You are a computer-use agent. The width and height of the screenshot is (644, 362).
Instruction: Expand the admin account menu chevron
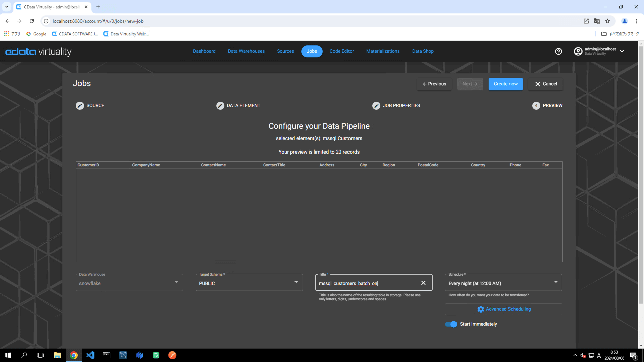[622, 51]
